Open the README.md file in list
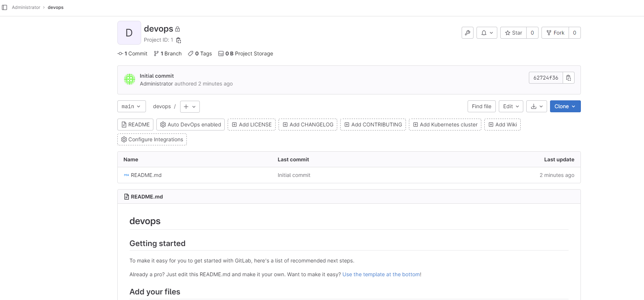Image resolution: width=644 pixels, height=300 pixels. coord(146,175)
